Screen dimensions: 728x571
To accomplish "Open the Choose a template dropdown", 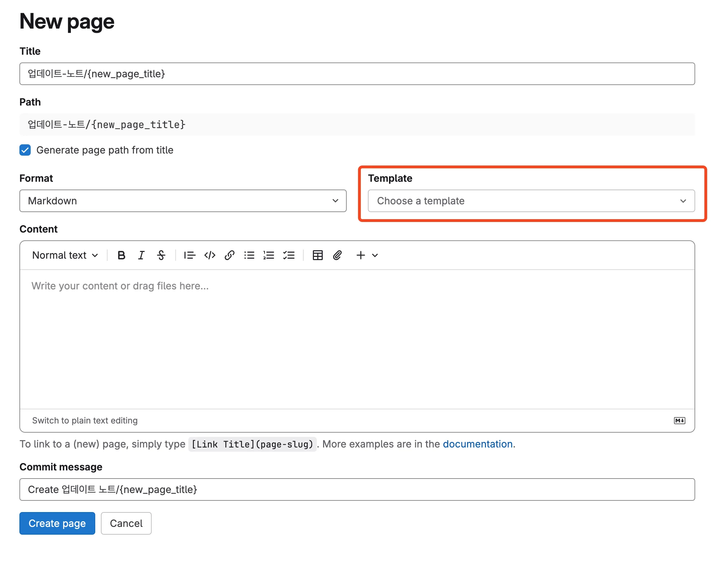I will click(x=531, y=201).
